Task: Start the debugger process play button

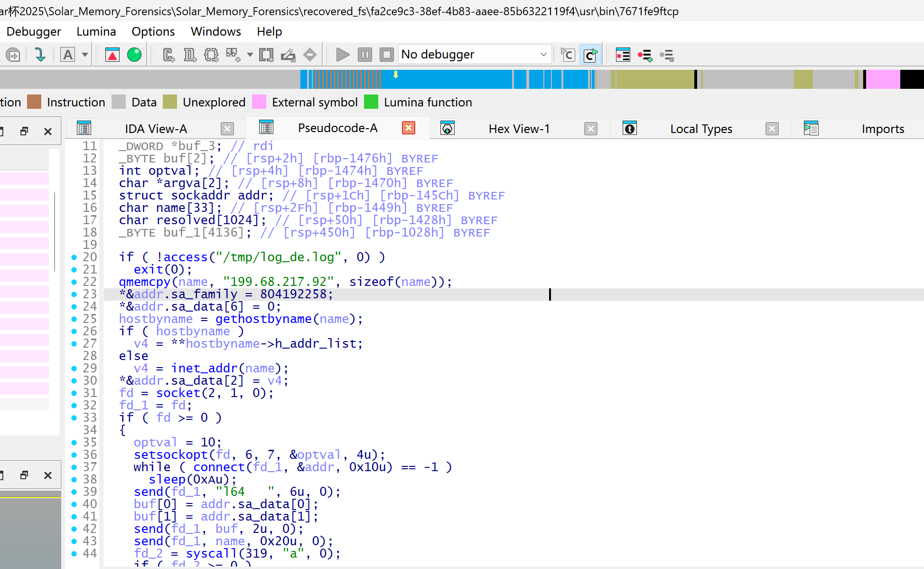Action: point(342,55)
